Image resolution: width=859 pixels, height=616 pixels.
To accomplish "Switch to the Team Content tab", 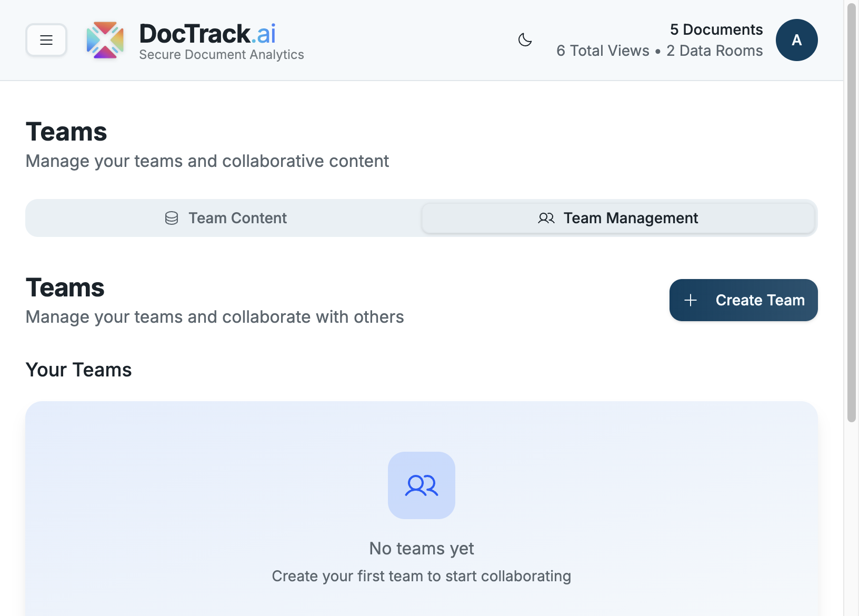I will pos(225,218).
